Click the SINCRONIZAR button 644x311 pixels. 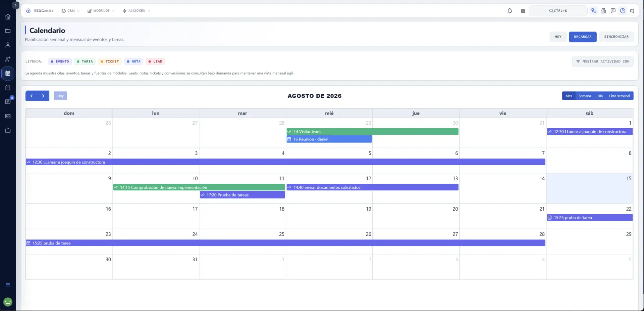tap(616, 37)
